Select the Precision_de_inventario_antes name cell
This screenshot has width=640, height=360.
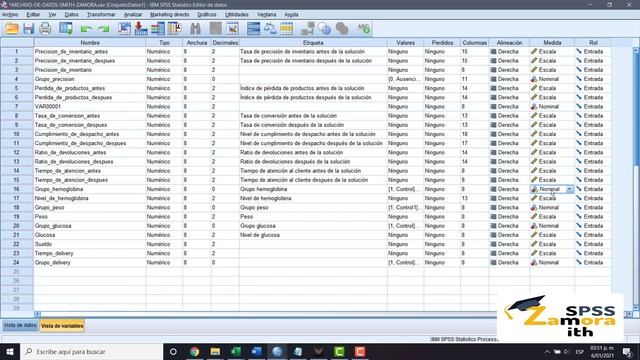coord(90,51)
